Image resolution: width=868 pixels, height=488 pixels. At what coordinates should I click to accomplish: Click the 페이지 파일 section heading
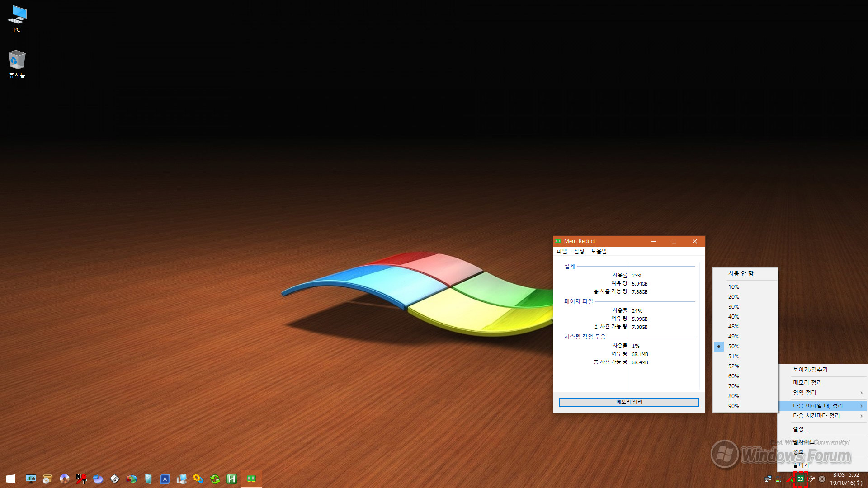[x=578, y=302]
